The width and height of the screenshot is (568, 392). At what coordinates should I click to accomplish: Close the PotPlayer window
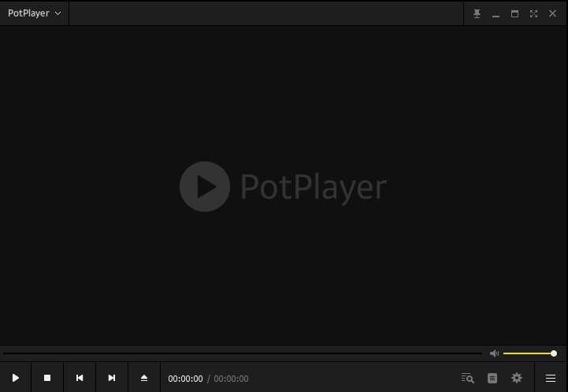click(x=552, y=13)
